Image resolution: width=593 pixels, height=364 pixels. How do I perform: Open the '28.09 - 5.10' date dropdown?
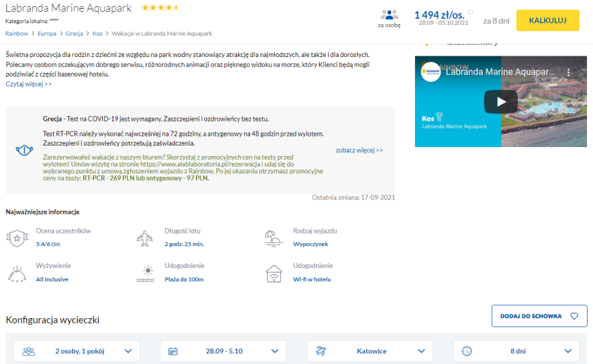pos(223,351)
